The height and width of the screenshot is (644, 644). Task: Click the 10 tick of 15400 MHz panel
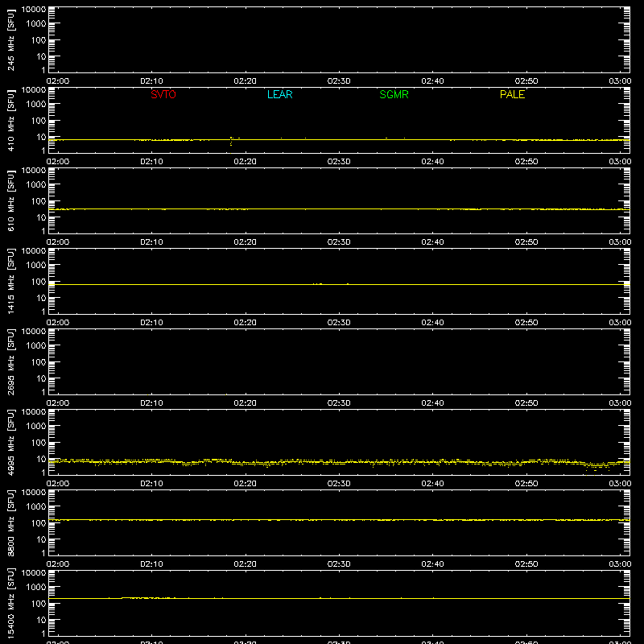coord(41,620)
